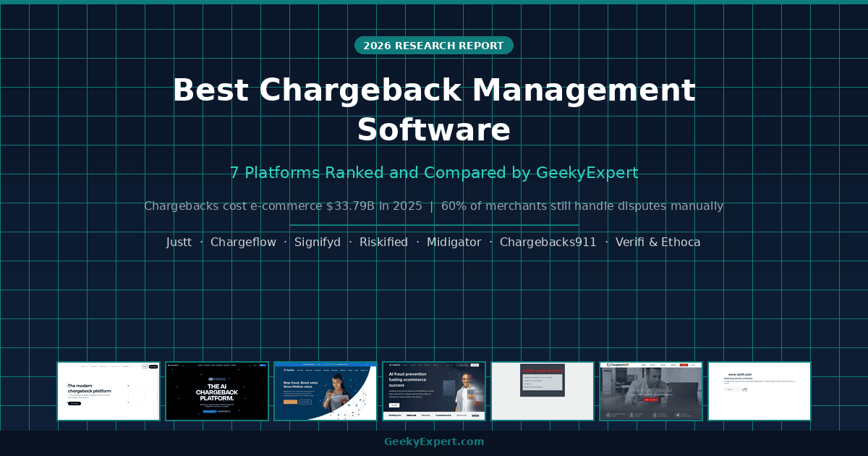
Task: Open the www.verifi.com security check thumbnail
Action: pos(759,391)
